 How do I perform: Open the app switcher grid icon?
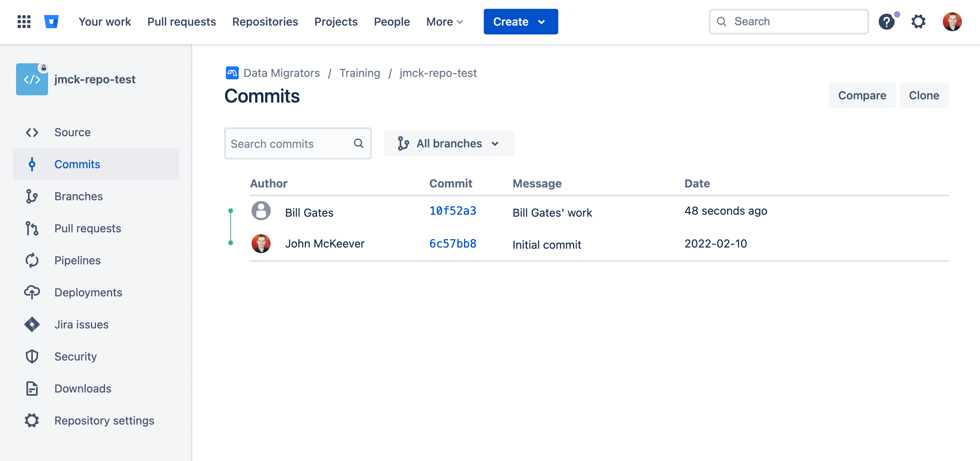[x=24, y=22]
